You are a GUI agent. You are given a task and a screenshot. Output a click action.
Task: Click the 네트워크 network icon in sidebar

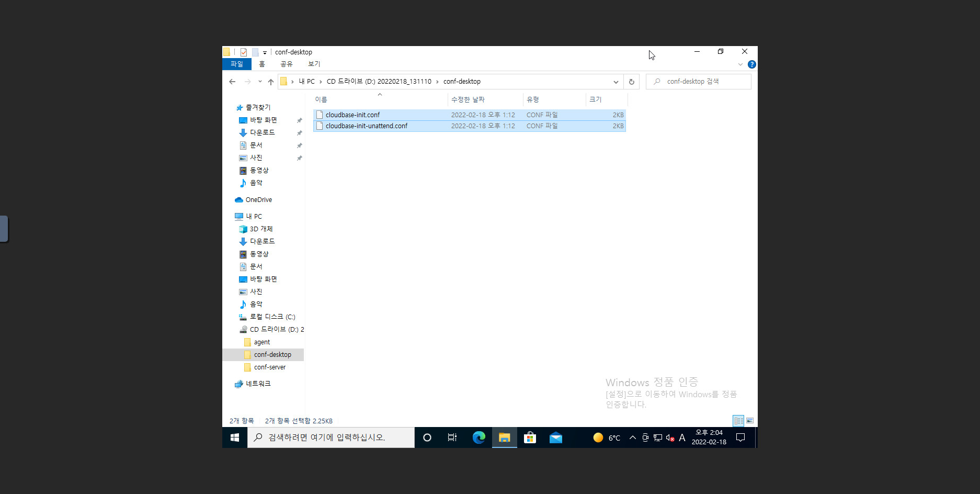(239, 384)
